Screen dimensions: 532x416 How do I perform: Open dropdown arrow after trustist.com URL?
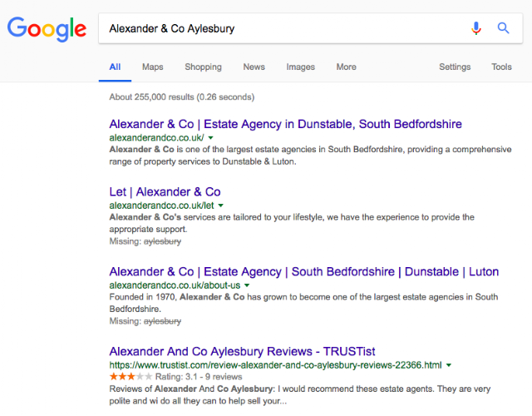point(449,364)
